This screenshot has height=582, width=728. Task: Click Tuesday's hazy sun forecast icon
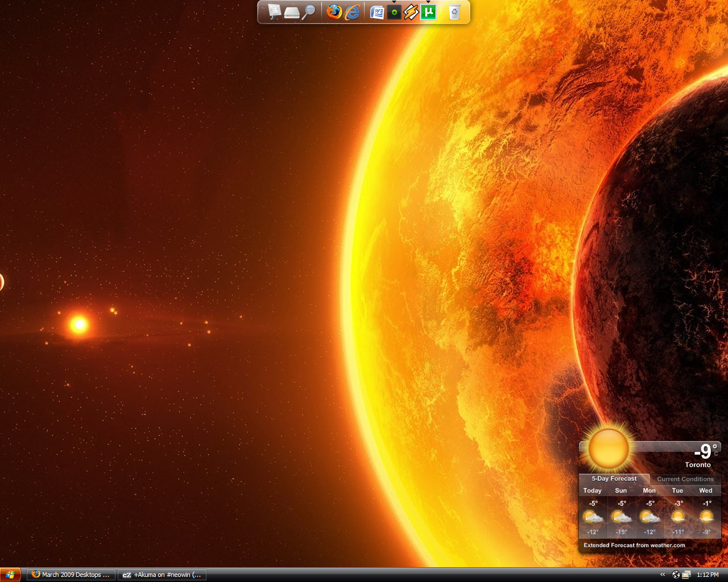pyautogui.click(x=678, y=517)
